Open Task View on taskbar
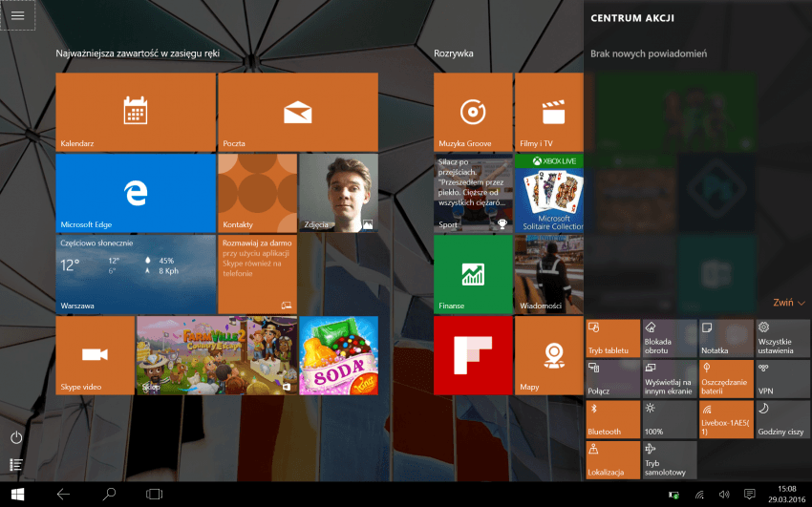This screenshot has width=812, height=507. click(155, 495)
